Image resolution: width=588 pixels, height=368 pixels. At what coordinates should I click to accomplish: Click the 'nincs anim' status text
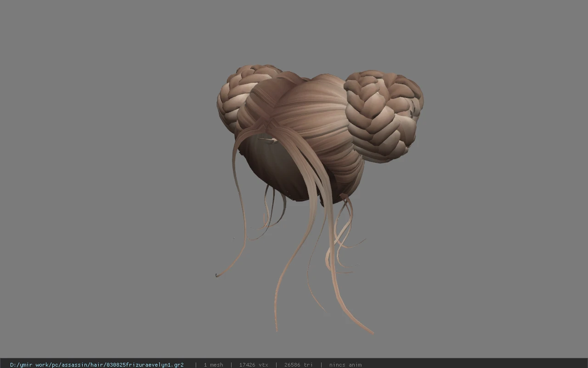345,365
